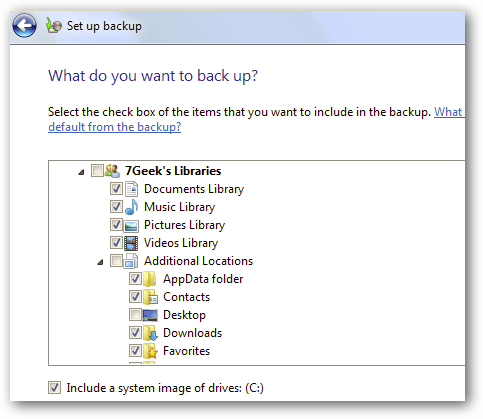Select the Documents Library page icon
Image resolution: width=483 pixels, height=419 pixels.
[x=131, y=189]
